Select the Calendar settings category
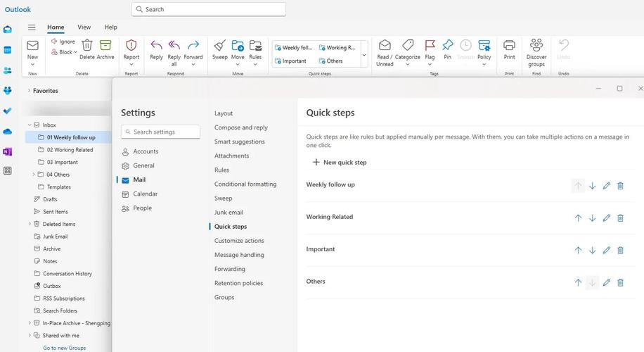 145,194
